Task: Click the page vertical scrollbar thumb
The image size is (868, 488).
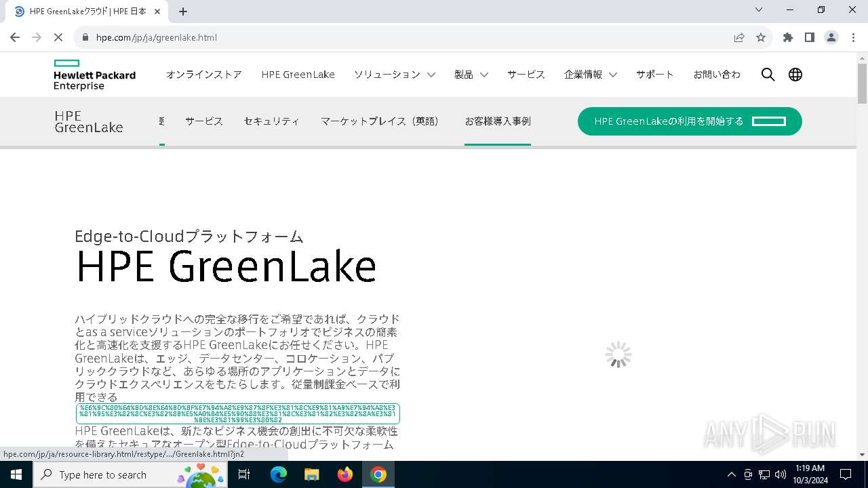Action: (862, 83)
